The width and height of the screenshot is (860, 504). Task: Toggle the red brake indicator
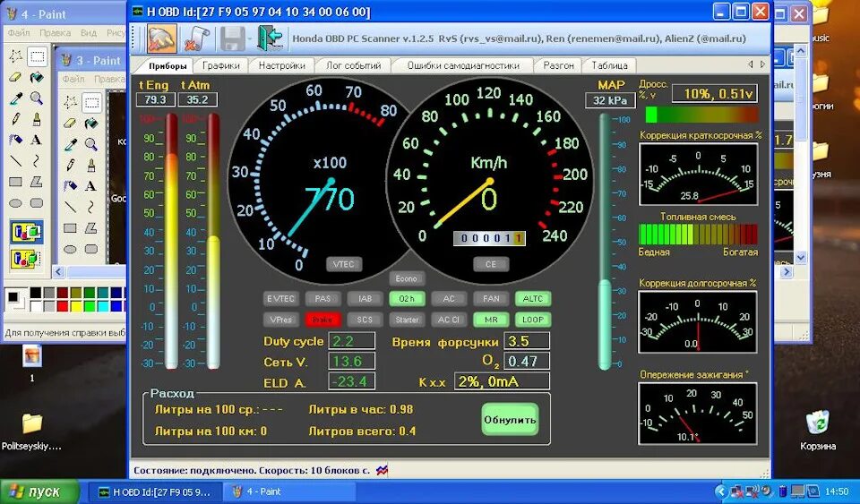pos(322,320)
